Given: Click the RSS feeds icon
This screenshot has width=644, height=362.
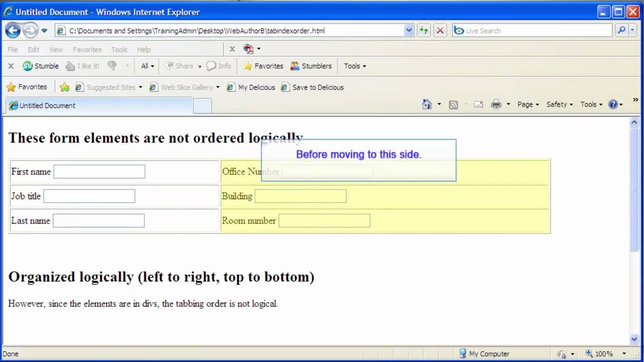Looking at the screenshot, I should [453, 105].
